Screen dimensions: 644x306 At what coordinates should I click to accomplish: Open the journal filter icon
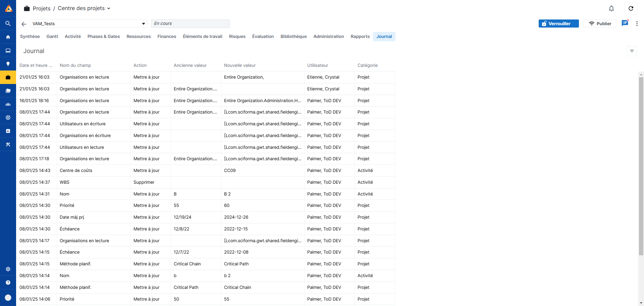[632, 51]
